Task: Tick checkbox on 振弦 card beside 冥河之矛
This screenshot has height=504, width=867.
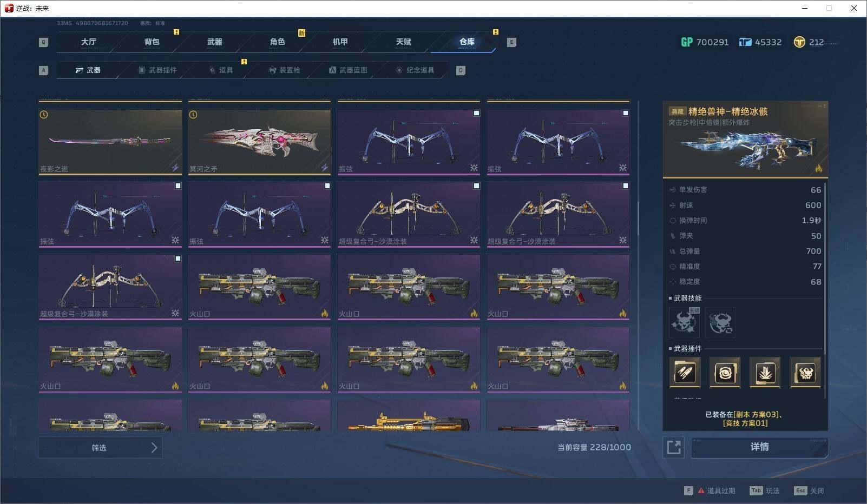Action: (476, 113)
